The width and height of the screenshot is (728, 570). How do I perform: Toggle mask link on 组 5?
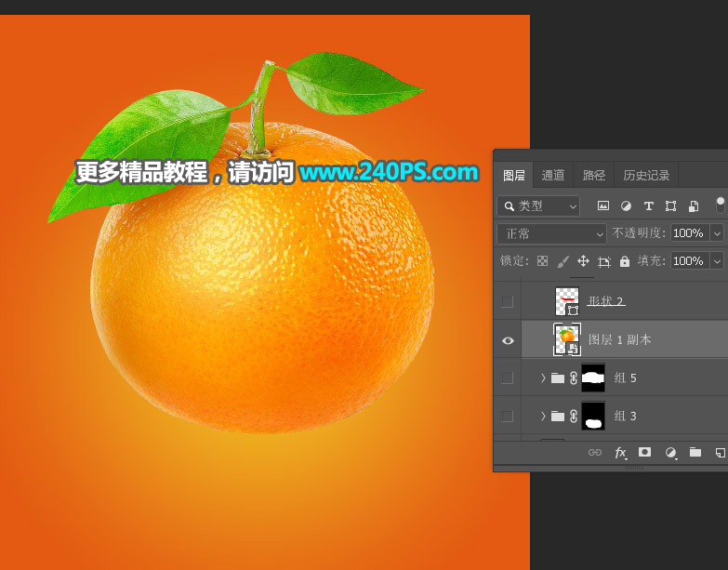point(574,378)
